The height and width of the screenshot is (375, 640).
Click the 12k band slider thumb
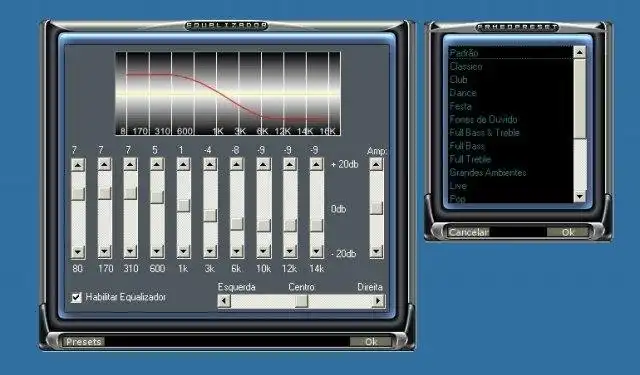pyautogui.click(x=290, y=225)
